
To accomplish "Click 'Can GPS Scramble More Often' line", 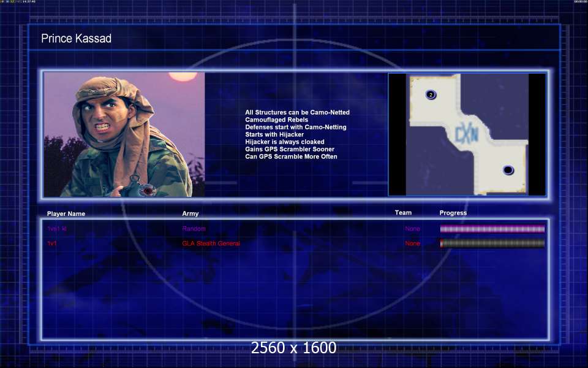I will (x=291, y=156).
